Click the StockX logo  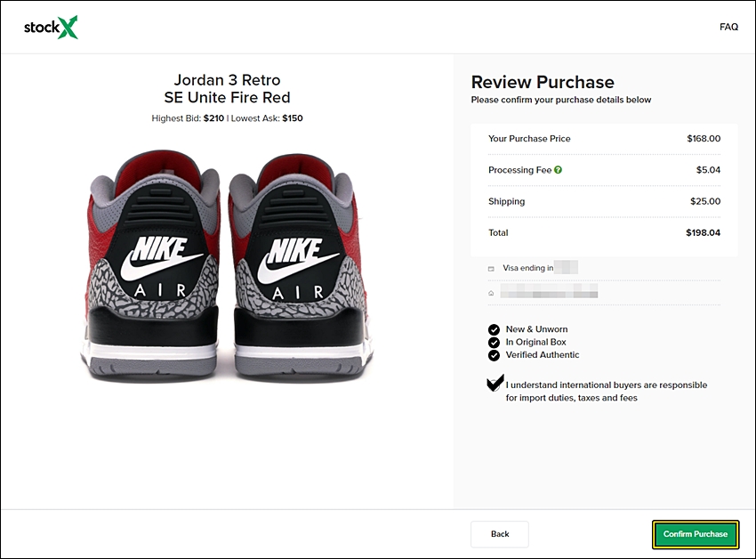coord(51,27)
